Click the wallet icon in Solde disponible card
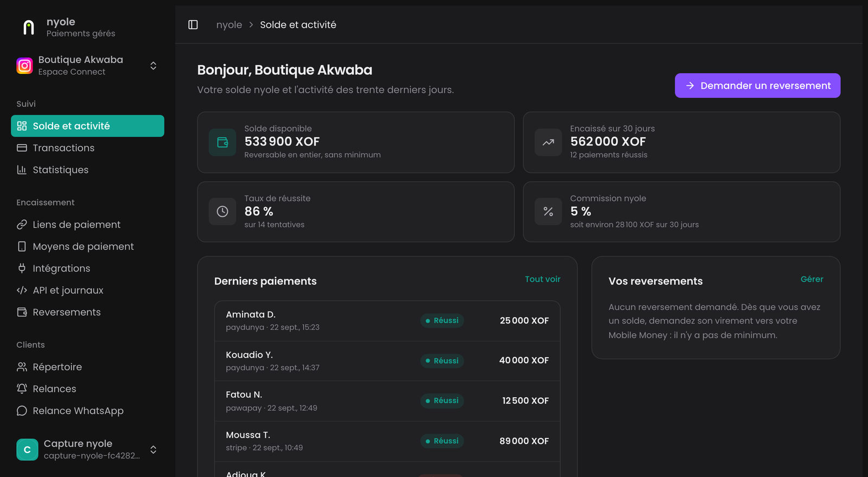The height and width of the screenshot is (477, 868). coord(222,142)
